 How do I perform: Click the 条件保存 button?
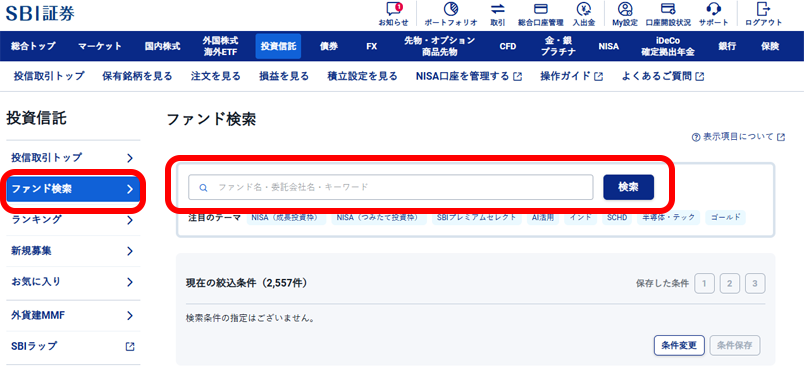735,345
